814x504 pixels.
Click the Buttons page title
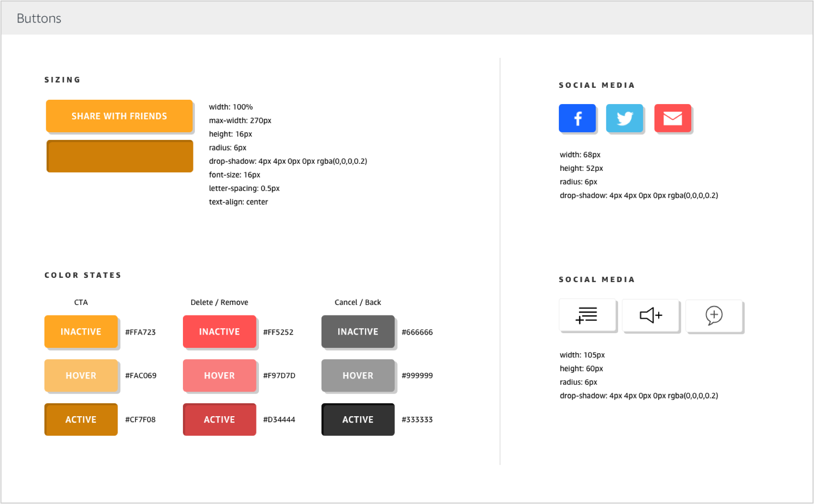pos(39,18)
